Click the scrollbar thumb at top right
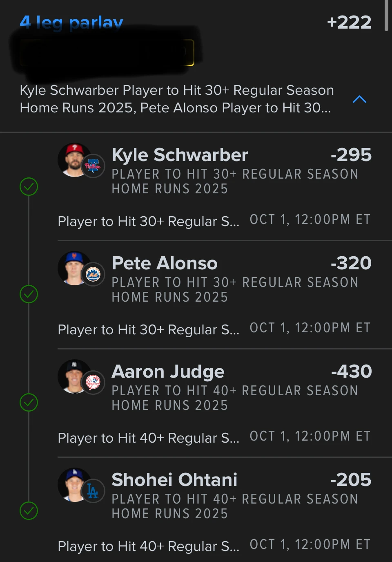 pos(386,16)
